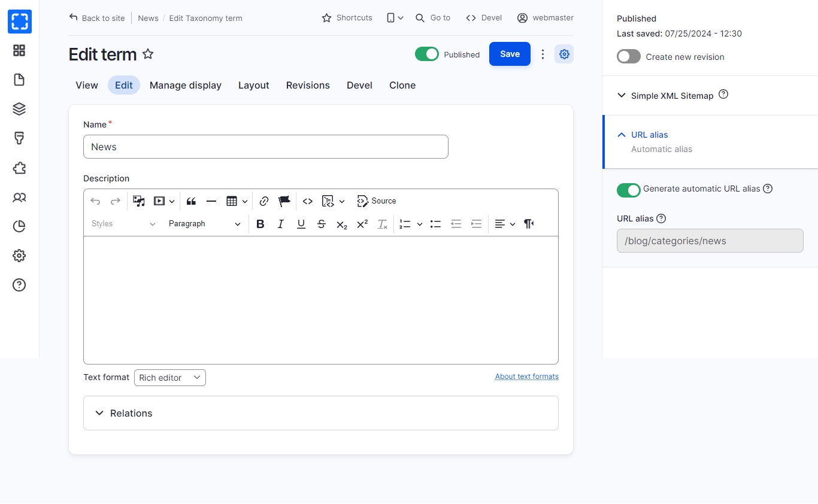Expand the Simple XML Sitemap panel
The width and height of the screenshot is (818, 504).
pyautogui.click(x=672, y=96)
